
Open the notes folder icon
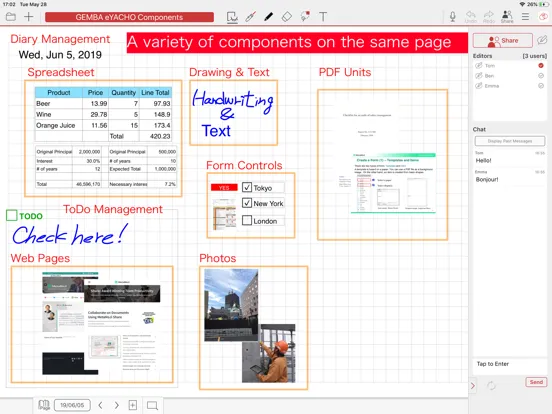pyautogui.click(x=11, y=17)
